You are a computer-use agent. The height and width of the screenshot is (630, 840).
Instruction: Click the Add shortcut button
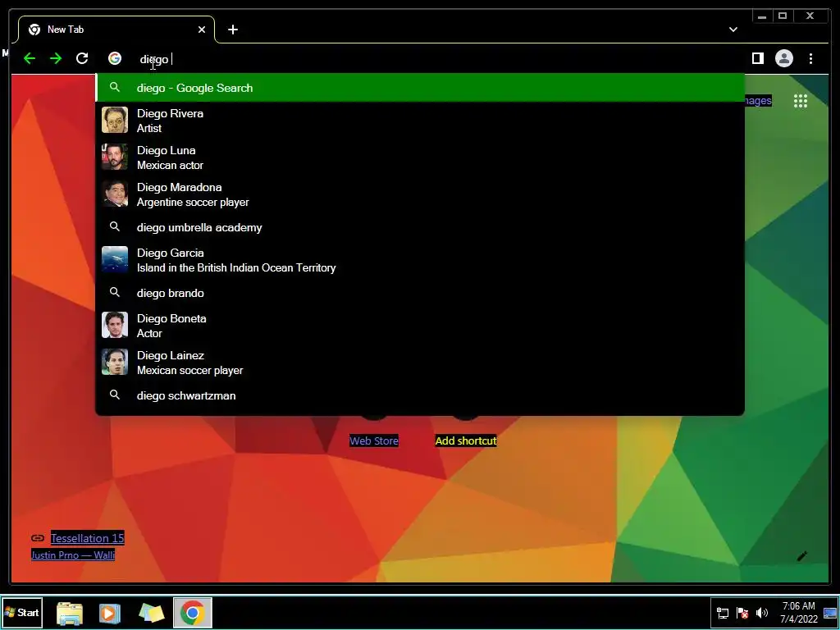coord(466,441)
